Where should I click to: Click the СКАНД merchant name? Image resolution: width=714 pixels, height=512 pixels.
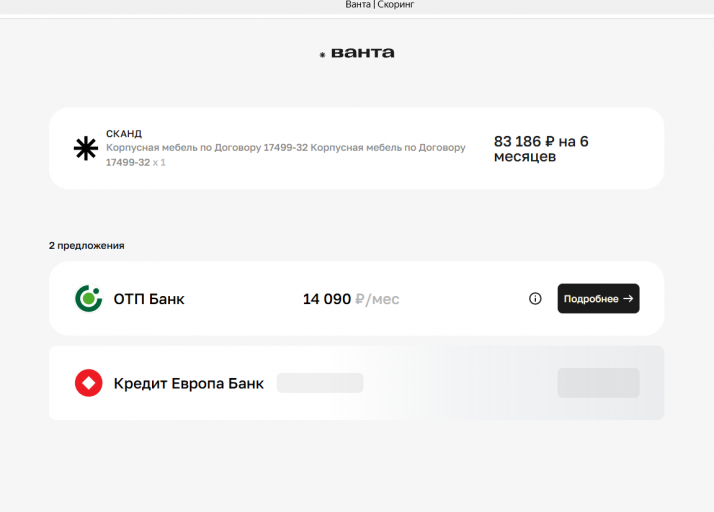124,133
